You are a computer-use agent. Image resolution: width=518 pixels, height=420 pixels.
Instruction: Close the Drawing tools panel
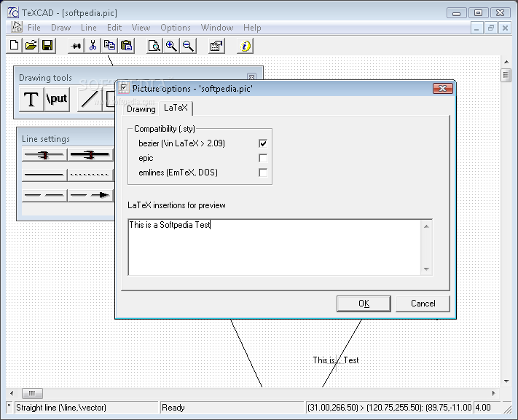(x=251, y=77)
